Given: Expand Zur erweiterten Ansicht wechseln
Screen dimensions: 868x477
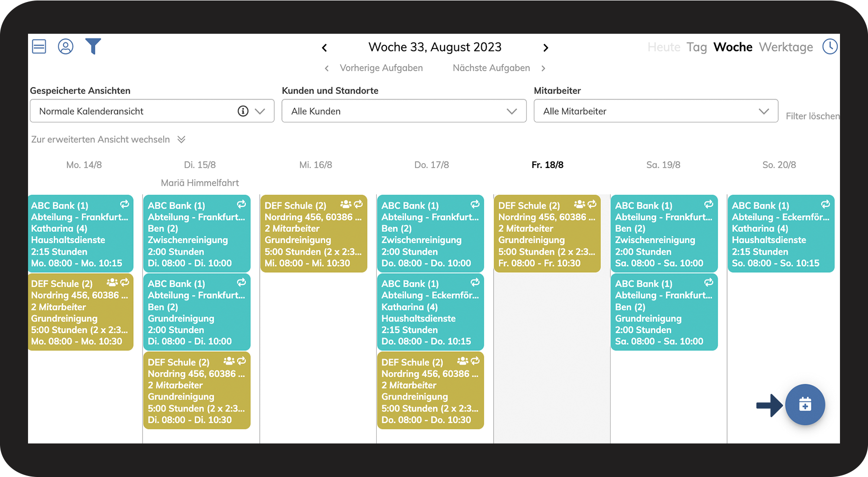Looking at the screenshot, I should (108, 140).
